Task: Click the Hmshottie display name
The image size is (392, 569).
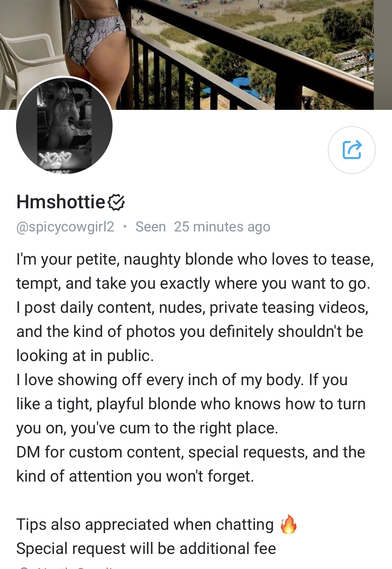Action: 61,202
